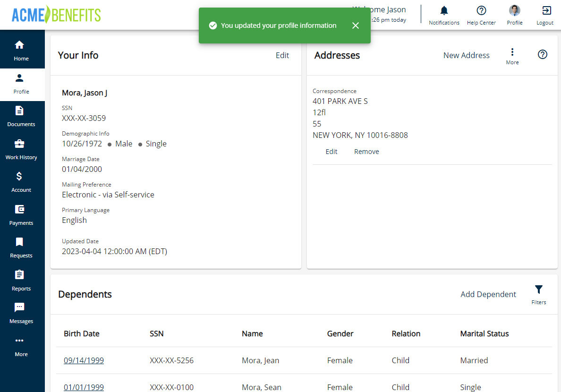The width and height of the screenshot is (561, 392).
Task: Click the Logout icon
Action: click(x=545, y=11)
